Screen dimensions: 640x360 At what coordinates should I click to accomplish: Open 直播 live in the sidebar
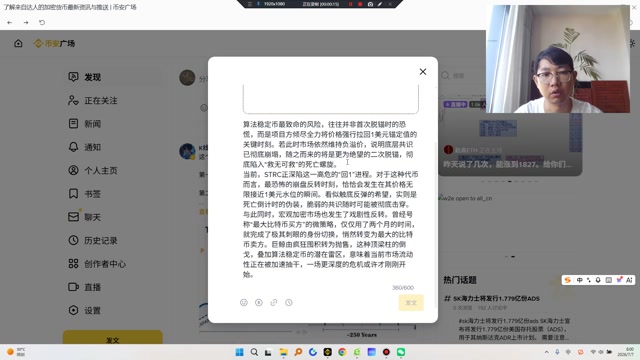[x=84, y=287]
